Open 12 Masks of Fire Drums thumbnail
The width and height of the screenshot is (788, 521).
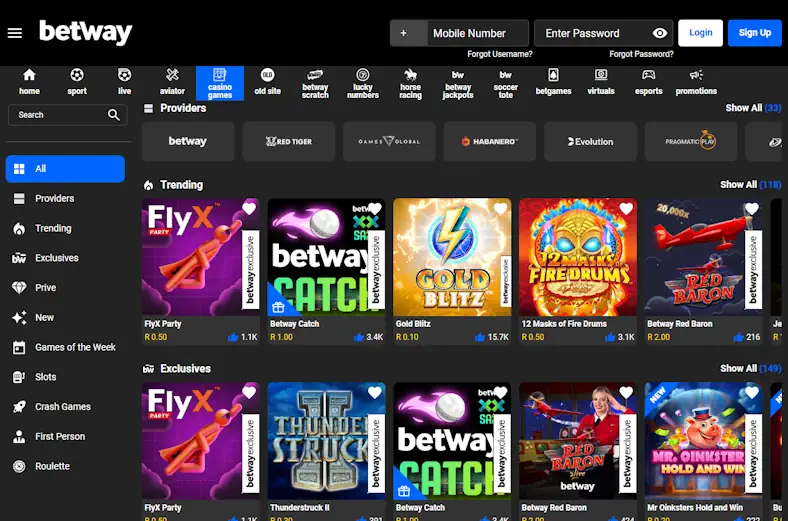(x=578, y=257)
